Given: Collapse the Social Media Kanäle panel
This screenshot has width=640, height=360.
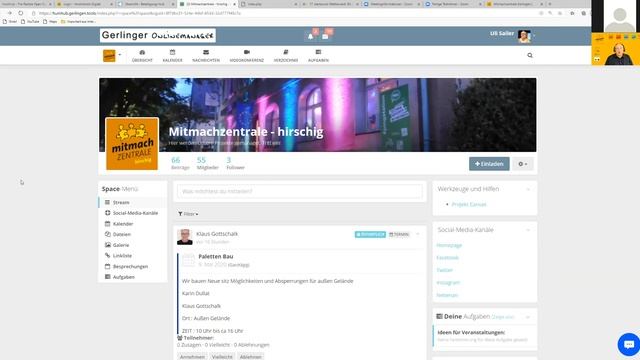Looking at the screenshot, I should pos(528,230).
